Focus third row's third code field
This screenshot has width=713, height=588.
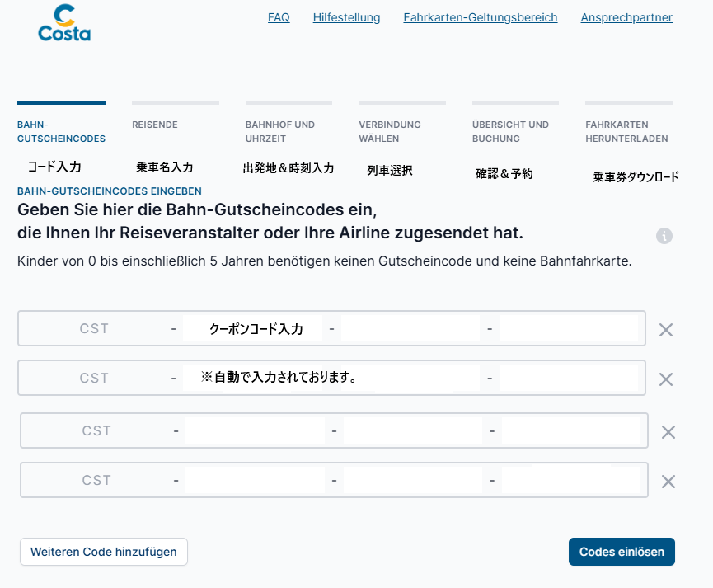pyautogui.click(x=413, y=430)
